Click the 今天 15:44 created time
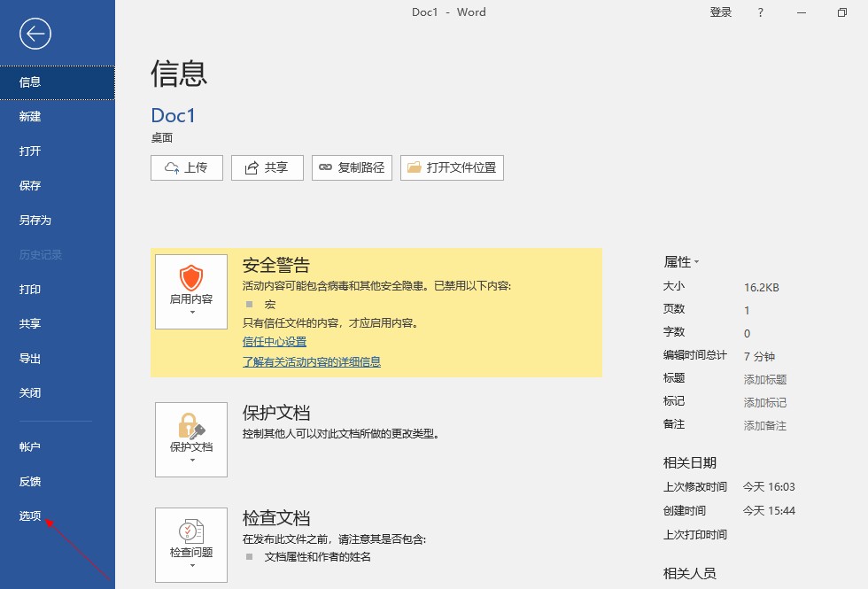The height and width of the screenshot is (589, 868). click(769, 510)
